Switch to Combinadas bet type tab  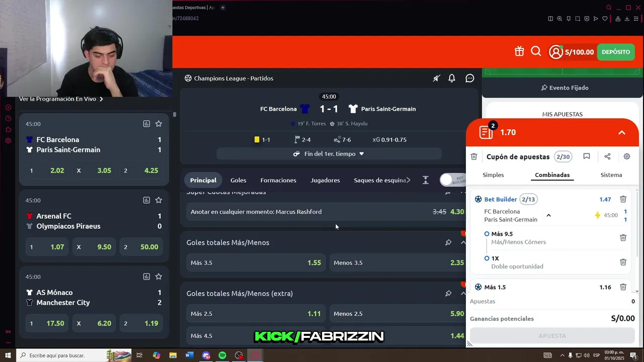coord(552,175)
